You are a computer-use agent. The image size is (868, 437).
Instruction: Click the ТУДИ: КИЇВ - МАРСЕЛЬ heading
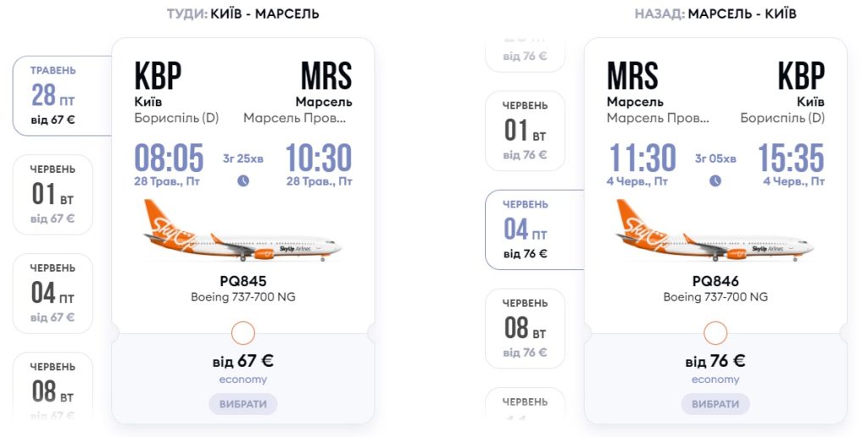[242, 14]
